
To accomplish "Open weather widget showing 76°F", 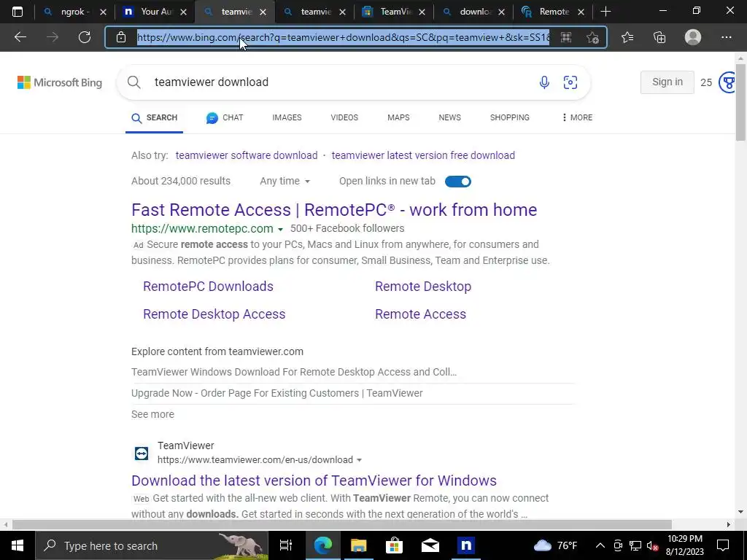I will click(555, 545).
